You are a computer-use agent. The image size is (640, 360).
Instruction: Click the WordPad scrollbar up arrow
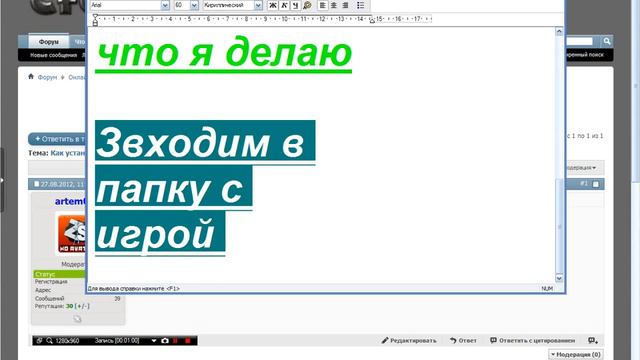559,31
